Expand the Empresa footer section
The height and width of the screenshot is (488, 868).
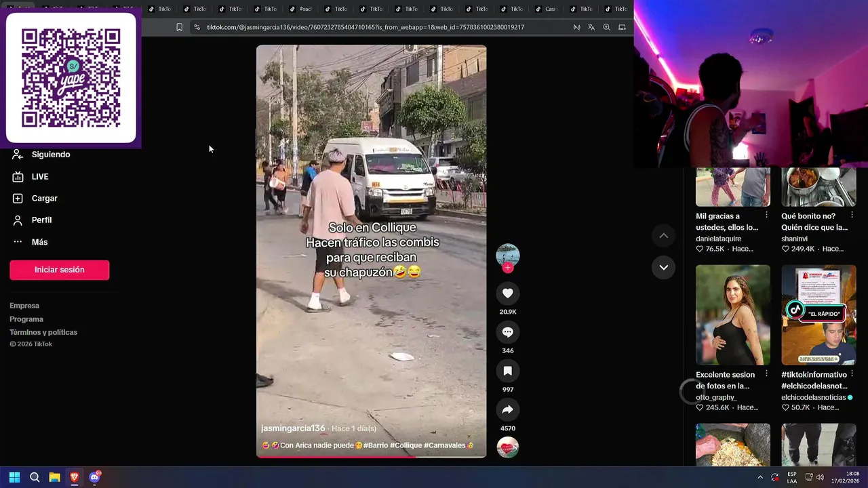click(24, 306)
